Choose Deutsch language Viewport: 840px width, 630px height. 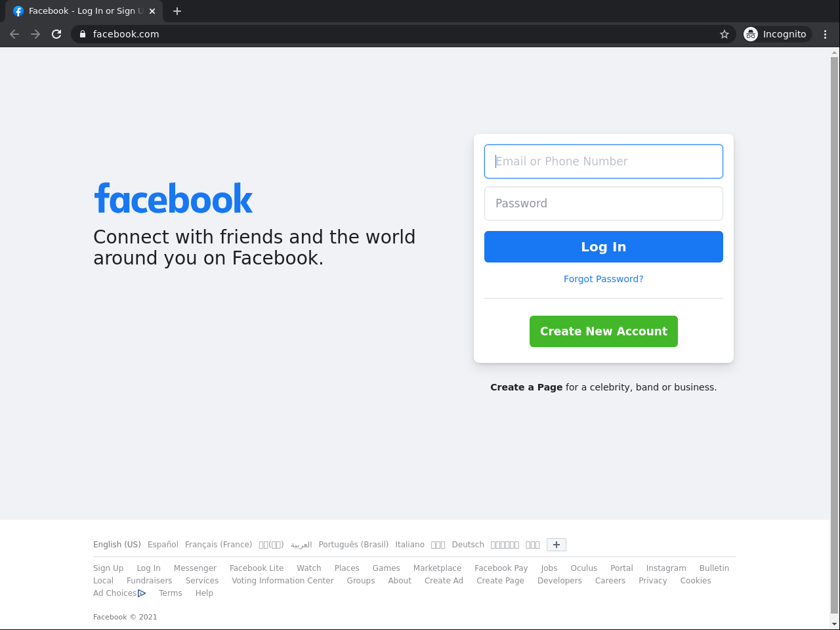(x=468, y=545)
